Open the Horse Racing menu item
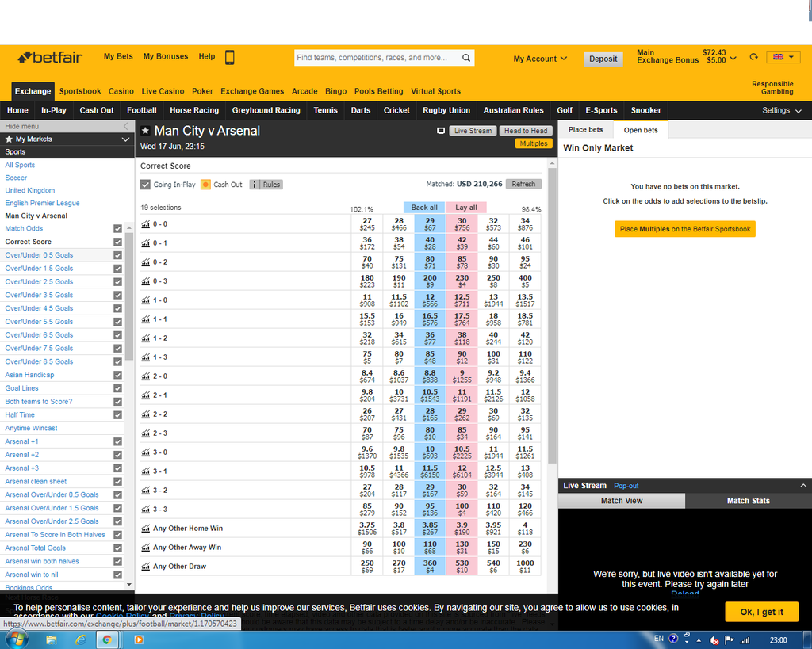Image resolution: width=812 pixels, height=649 pixels. [x=194, y=110]
